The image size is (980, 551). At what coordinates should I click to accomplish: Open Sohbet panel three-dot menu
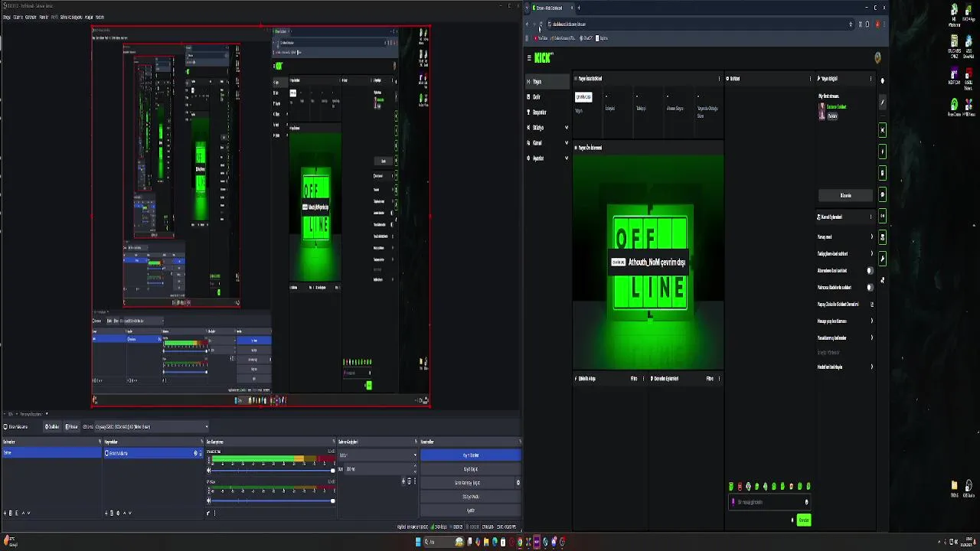(810, 79)
